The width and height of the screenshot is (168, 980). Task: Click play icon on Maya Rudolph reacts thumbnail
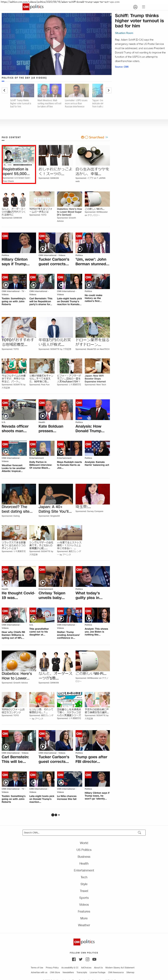61,452
